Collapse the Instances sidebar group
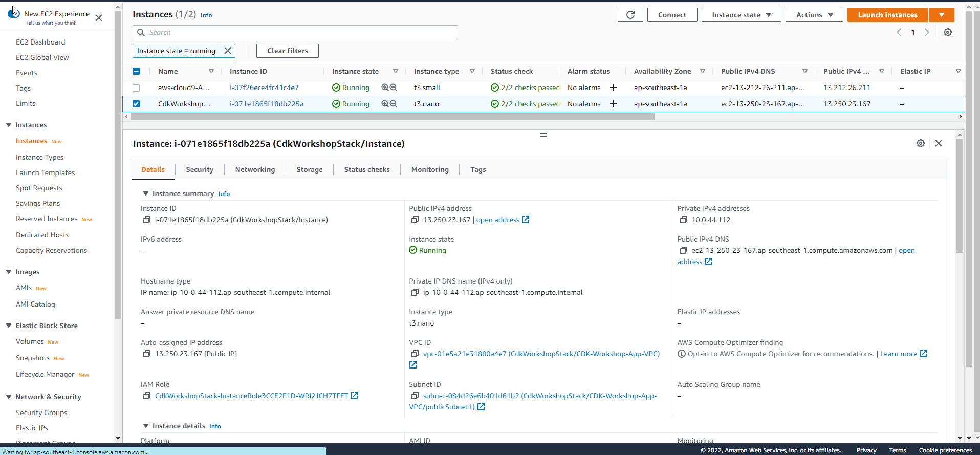 tap(9, 125)
